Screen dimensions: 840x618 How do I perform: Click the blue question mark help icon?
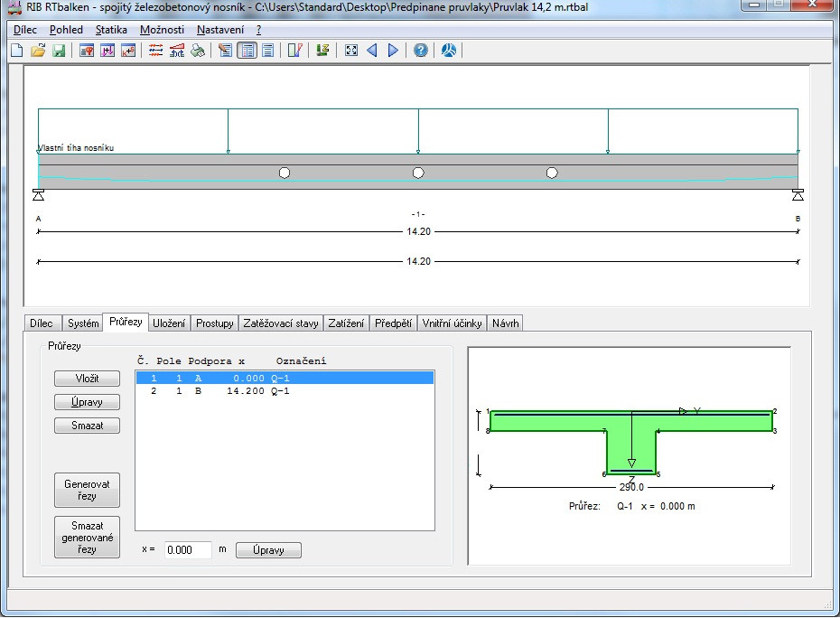coord(421,51)
